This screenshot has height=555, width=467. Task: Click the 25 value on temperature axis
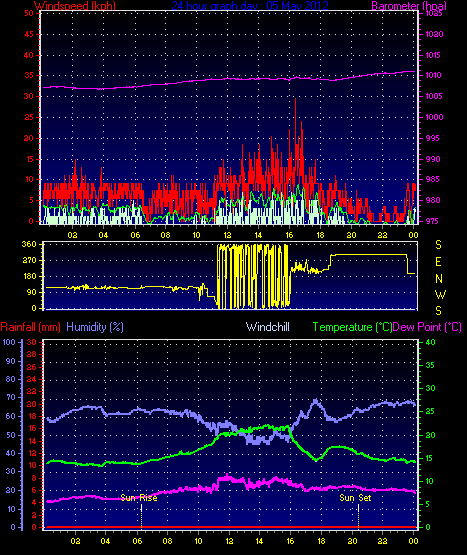[x=430, y=411]
